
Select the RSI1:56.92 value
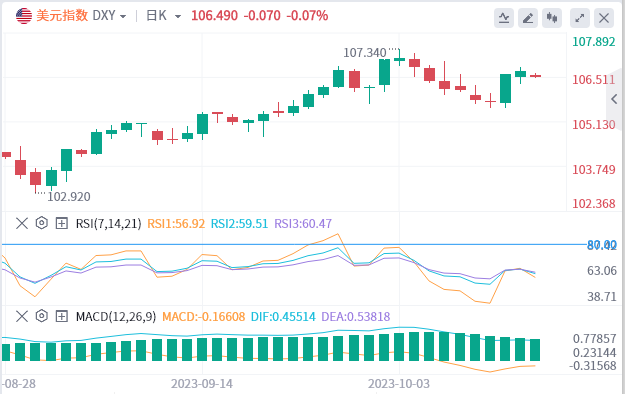pyautogui.click(x=176, y=224)
